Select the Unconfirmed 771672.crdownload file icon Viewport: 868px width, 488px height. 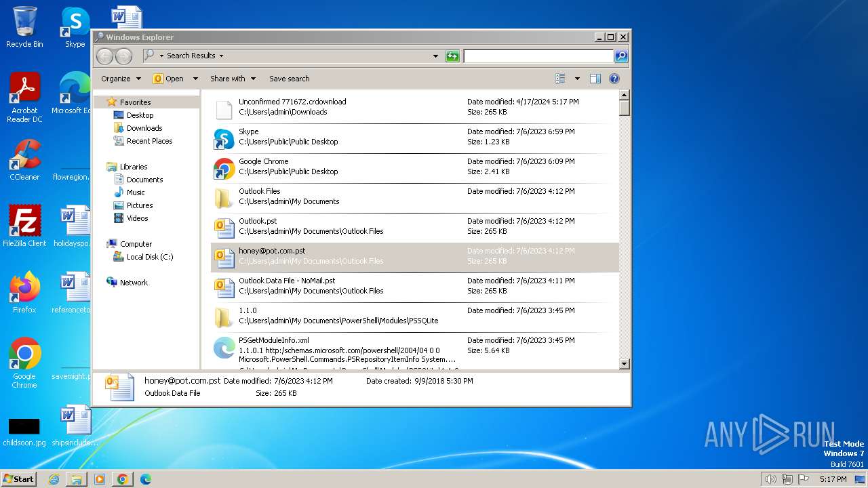[224, 109]
